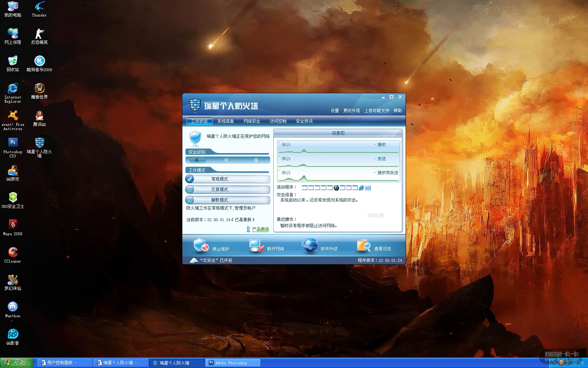
Task: Select the 反恐精英 desktop icon
Action: click(x=39, y=36)
